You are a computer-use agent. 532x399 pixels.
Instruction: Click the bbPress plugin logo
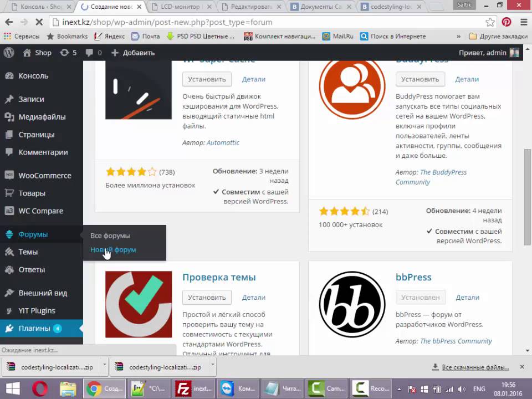(x=352, y=304)
